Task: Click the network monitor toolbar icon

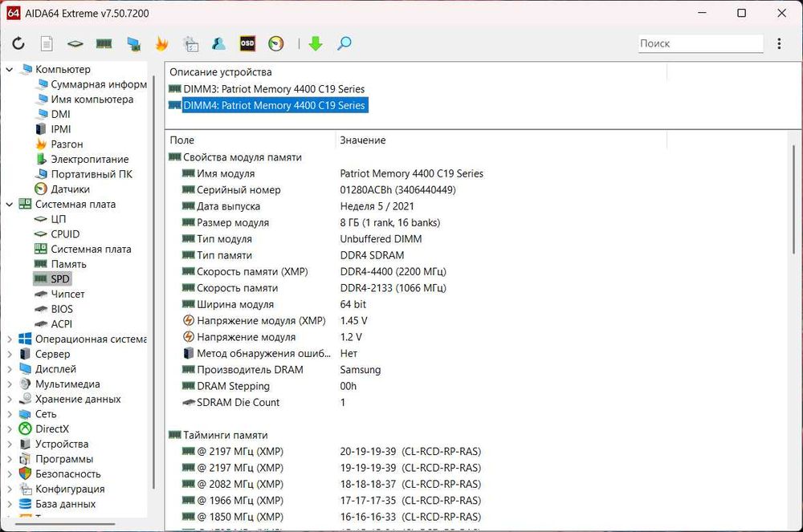Action: click(133, 44)
